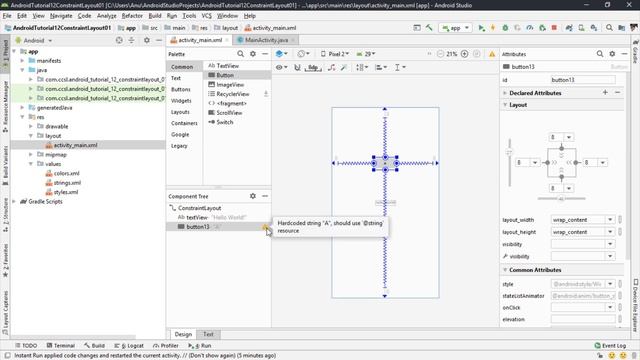Zoom in the design surface plus icon
The image size is (640, 360).
[464, 54]
